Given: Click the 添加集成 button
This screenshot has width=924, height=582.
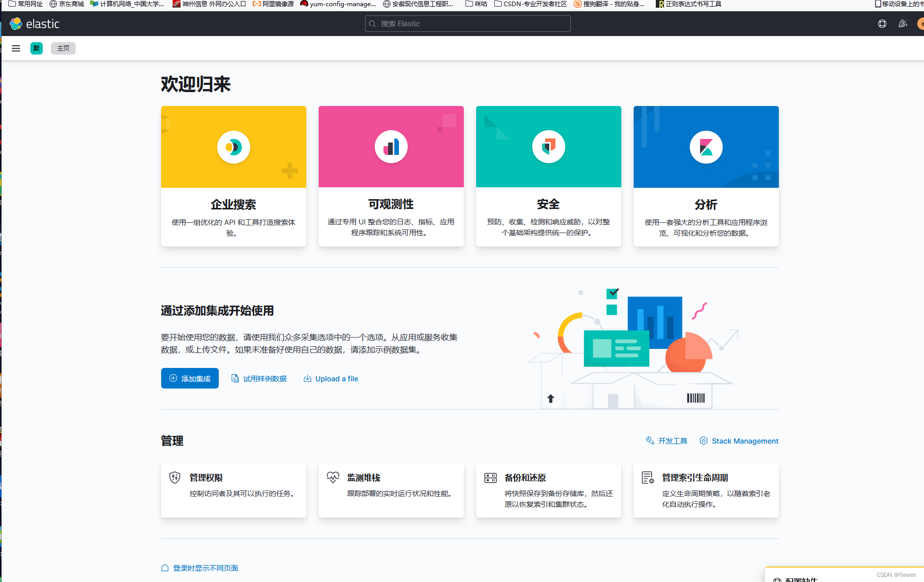Looking at the screenshot, I should pos(189,378).
